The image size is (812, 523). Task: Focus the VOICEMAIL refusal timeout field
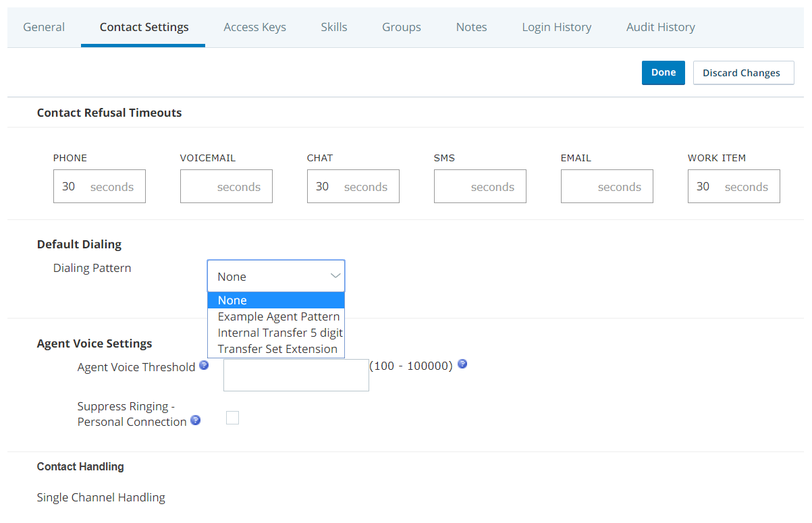coord(226,186)
